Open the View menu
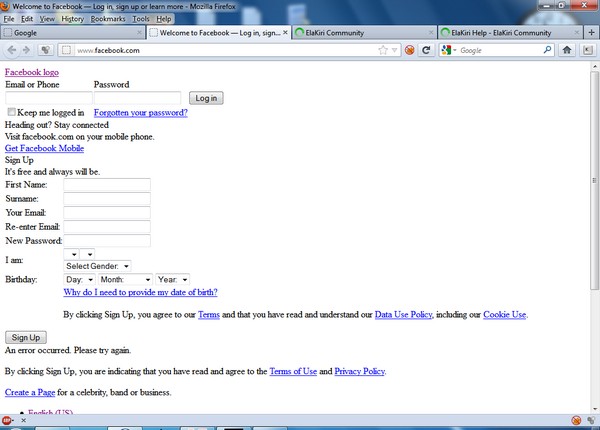 [x=47, y=19]
